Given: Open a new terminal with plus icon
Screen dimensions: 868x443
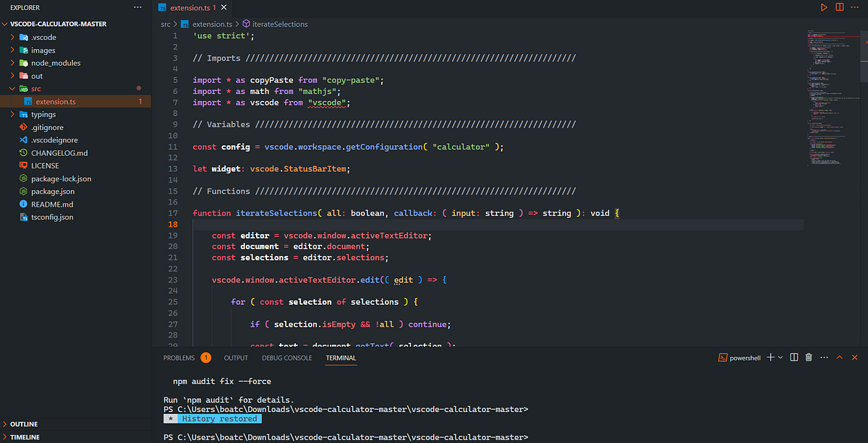Looking at the screenshot, I should tap(770, 357).
